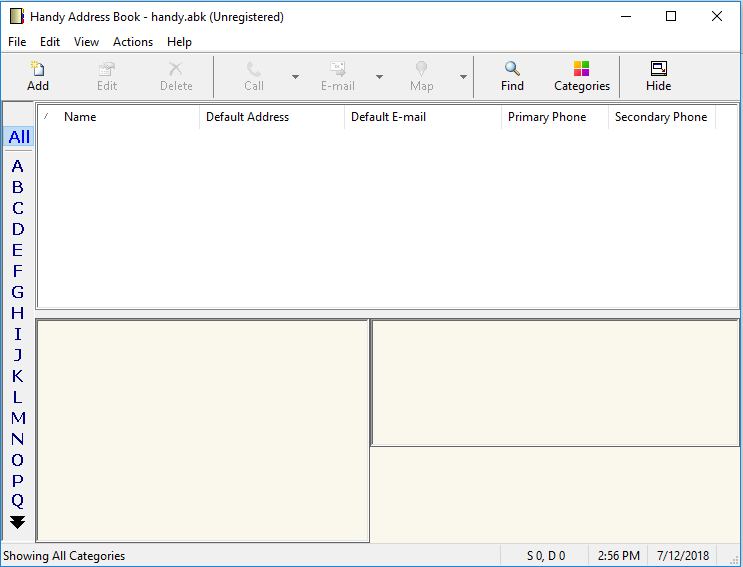Viewport: 743px width, 567px height.
Task: Open the File menu
Action: (17, 42)
